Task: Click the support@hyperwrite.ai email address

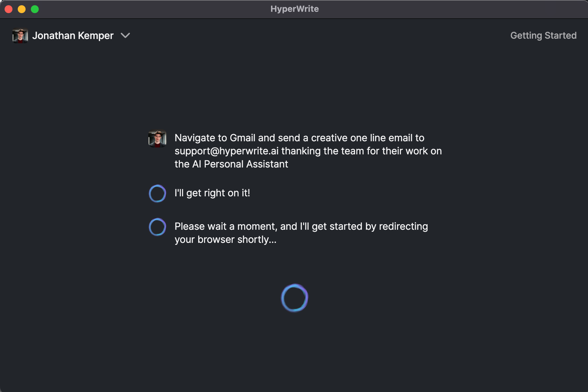Action: 226,151
